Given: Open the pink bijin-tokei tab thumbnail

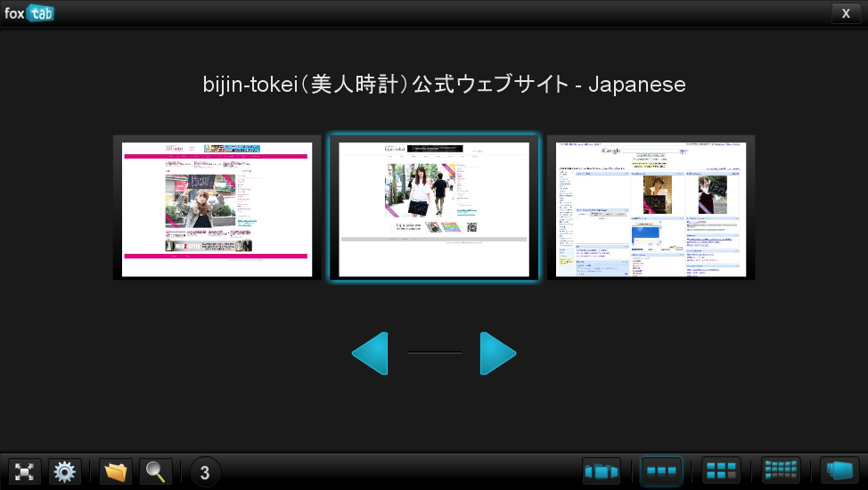Looking at the screenshot, I should click(x=217, y=208).
